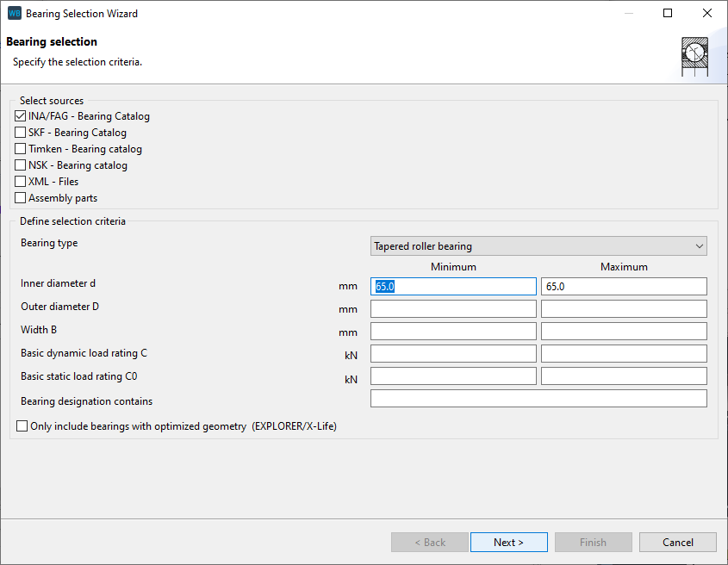Uncheck INA/FAG - Bearing Catalog source
Viewport: 728px width, 565px height.
21,116
